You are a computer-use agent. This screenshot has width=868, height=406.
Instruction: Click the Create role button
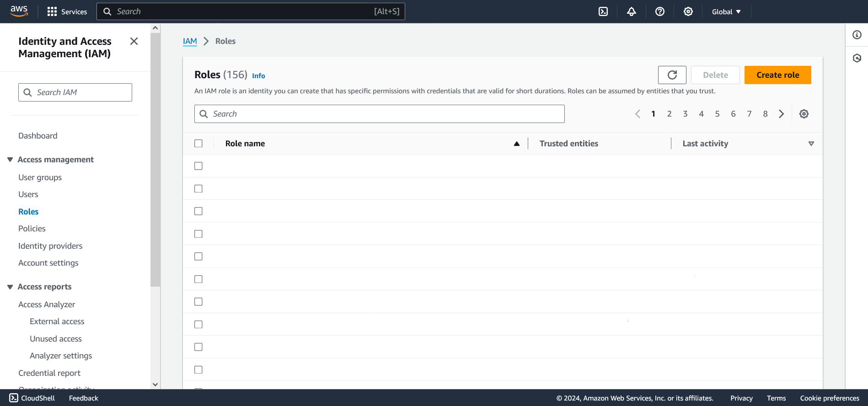pyautogui.click(x=777, y=75)
